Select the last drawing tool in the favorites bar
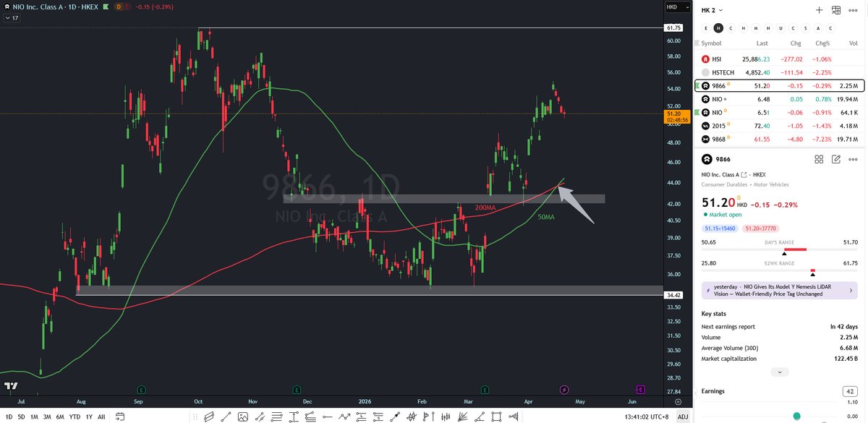Screen dimensions: 868x423 coord(514,416)
